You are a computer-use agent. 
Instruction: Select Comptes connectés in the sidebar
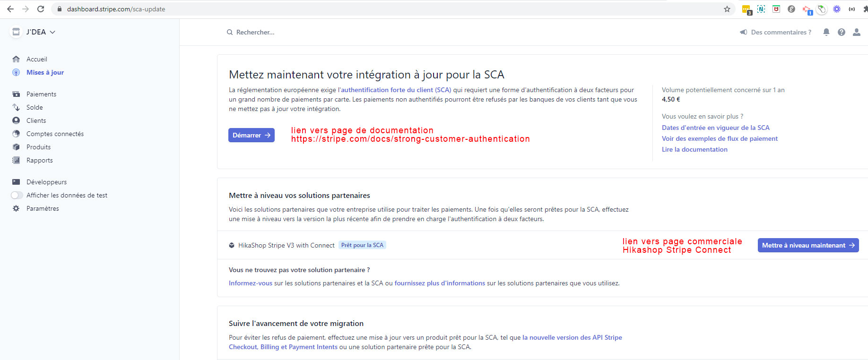(x=55, y=134)
